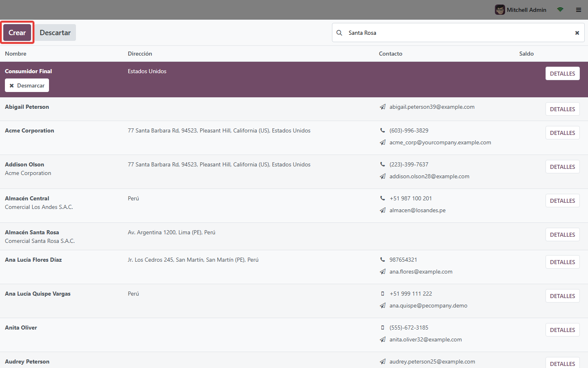Unselect customer with Desmarcar button

point(27,85)
